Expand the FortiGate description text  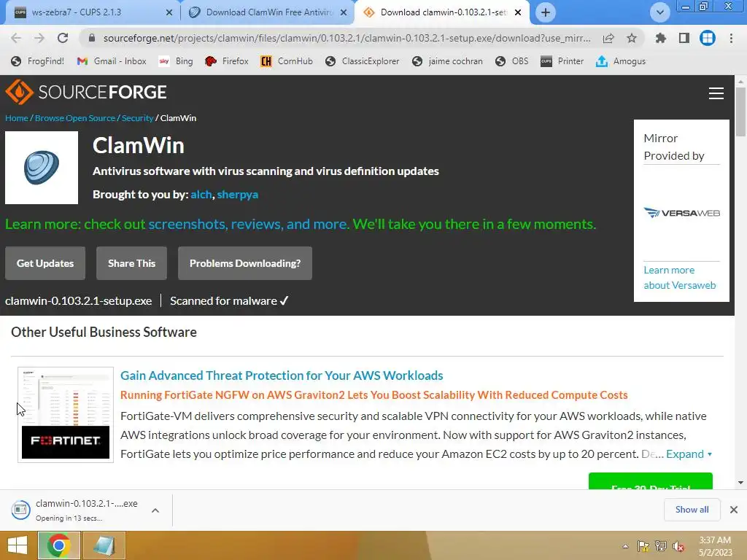[689, 454]
